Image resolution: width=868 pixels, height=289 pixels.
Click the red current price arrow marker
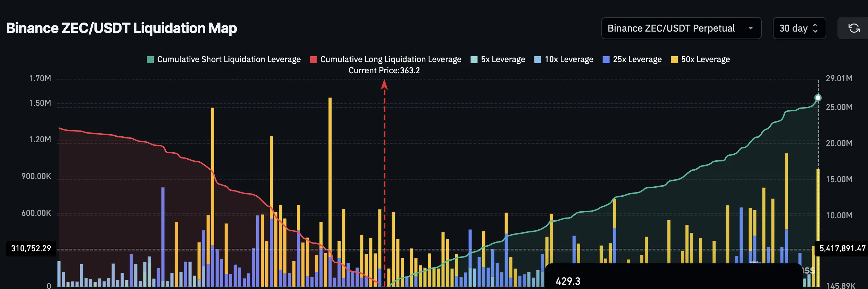[384, 84]
